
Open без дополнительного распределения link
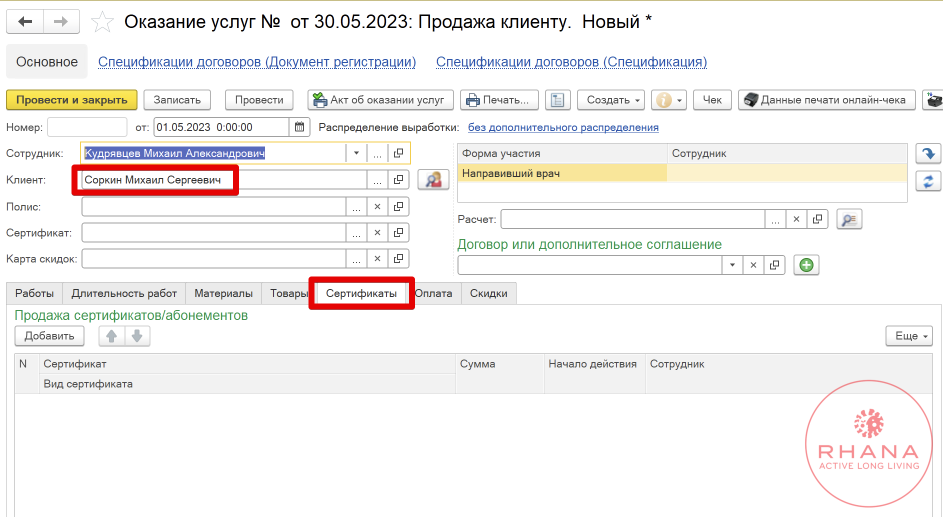[563, 127]
